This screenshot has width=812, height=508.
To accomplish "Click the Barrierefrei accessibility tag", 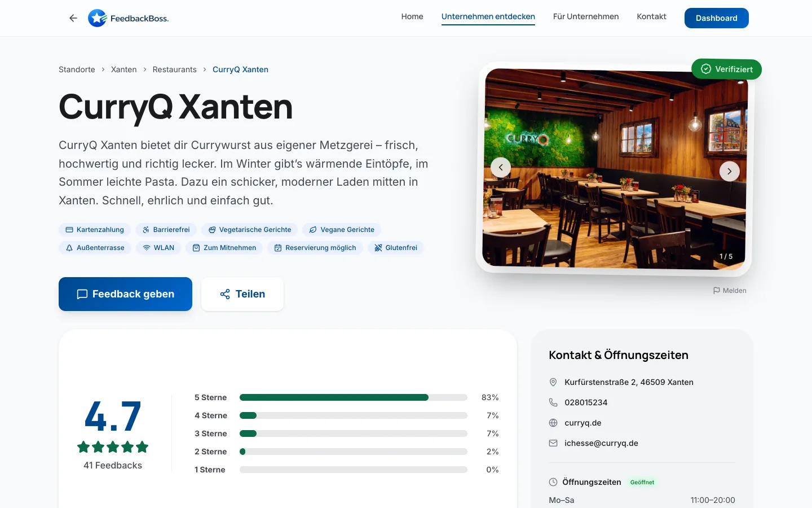I will pos(166,230).
